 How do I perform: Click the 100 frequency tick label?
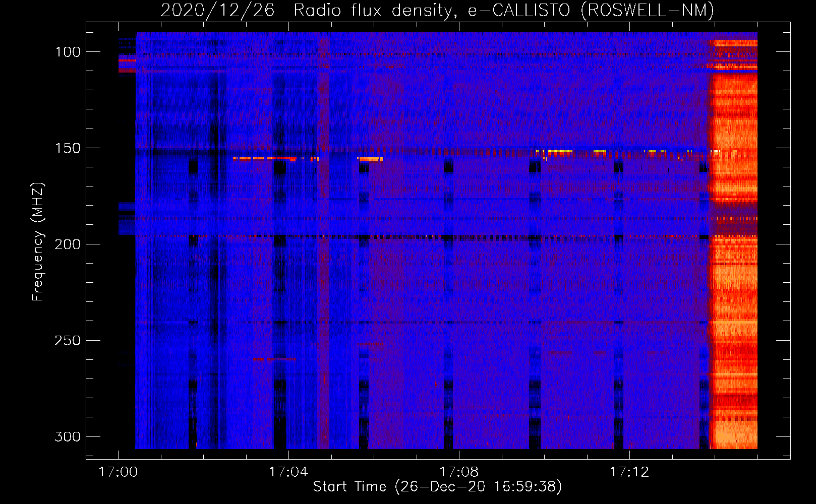[x=68, y=52]
